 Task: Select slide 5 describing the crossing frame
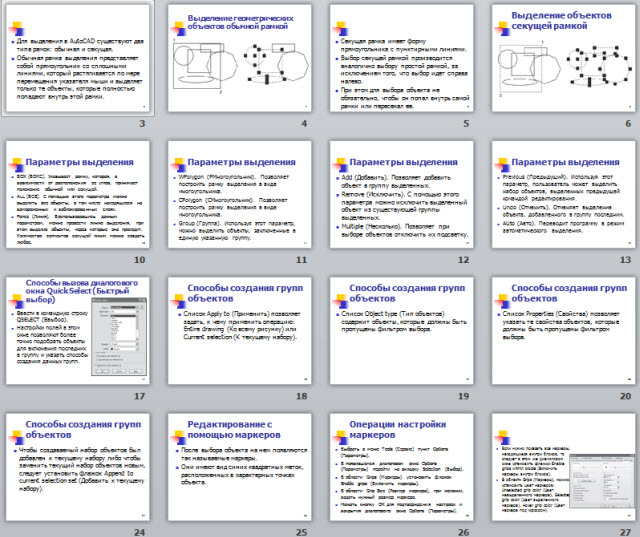399,58
